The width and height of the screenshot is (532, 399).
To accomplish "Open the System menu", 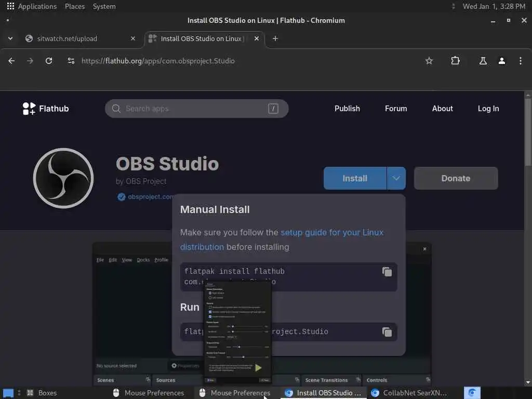I will pyautogui.click(x=104, y=6).
